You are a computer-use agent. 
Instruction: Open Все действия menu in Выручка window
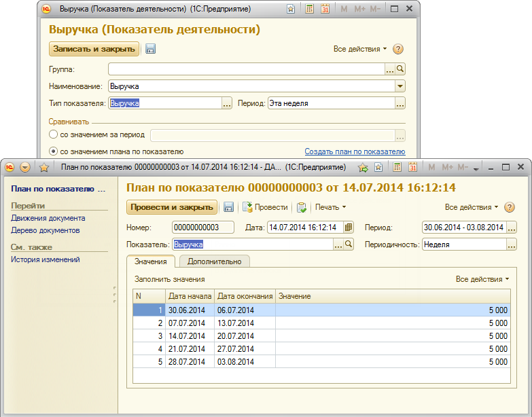pos(360,49)
